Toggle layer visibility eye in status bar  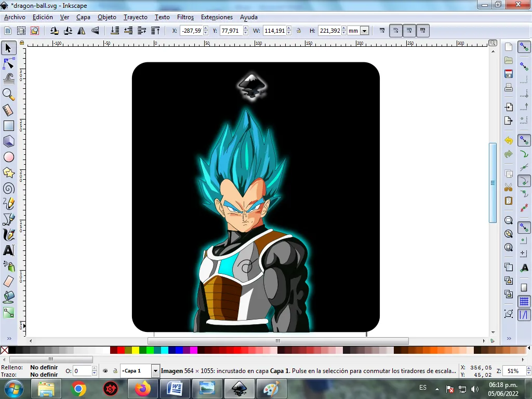coord(105,371)
